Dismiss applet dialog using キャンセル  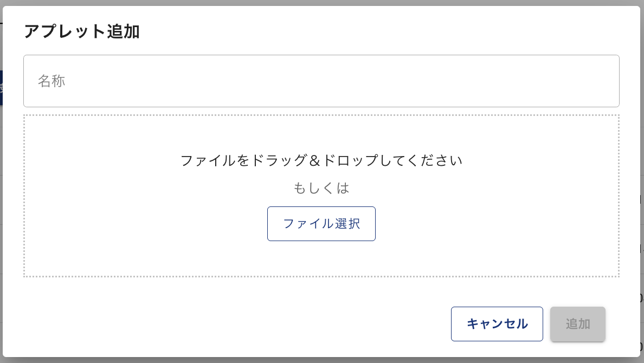point(497,324)
